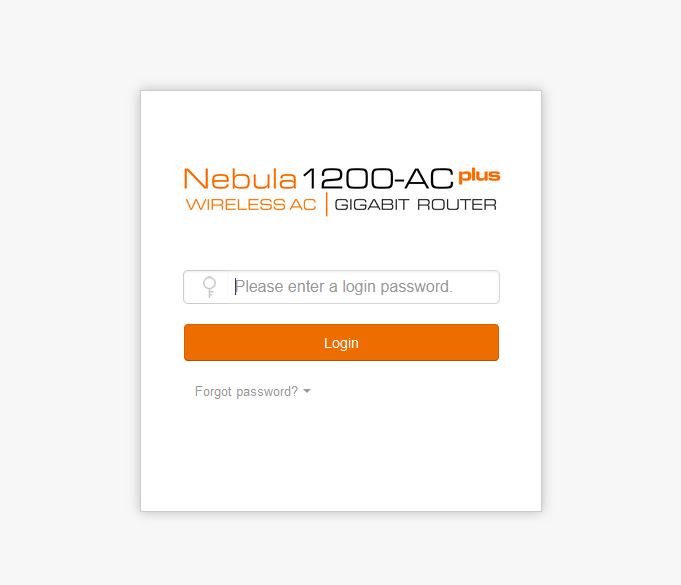This screenshot has height=585, width=681.
Task: Click the arrow caret after Forgot password
Action: point(307,391)
